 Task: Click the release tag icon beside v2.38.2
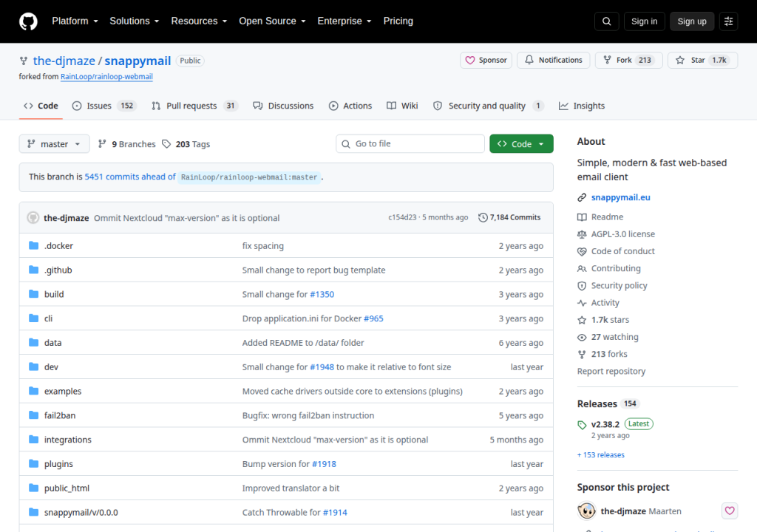pyautogui.click(x=582, y=425)
